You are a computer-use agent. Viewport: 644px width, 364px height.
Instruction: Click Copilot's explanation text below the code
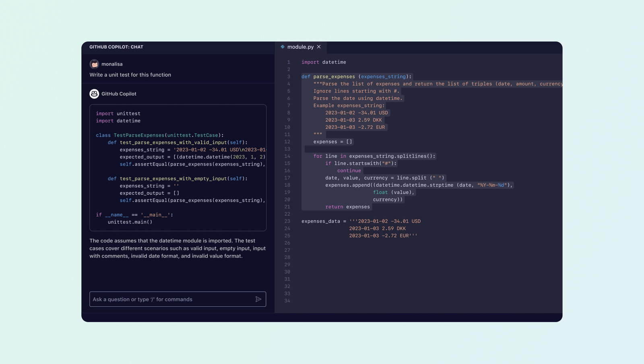[177, 248]
